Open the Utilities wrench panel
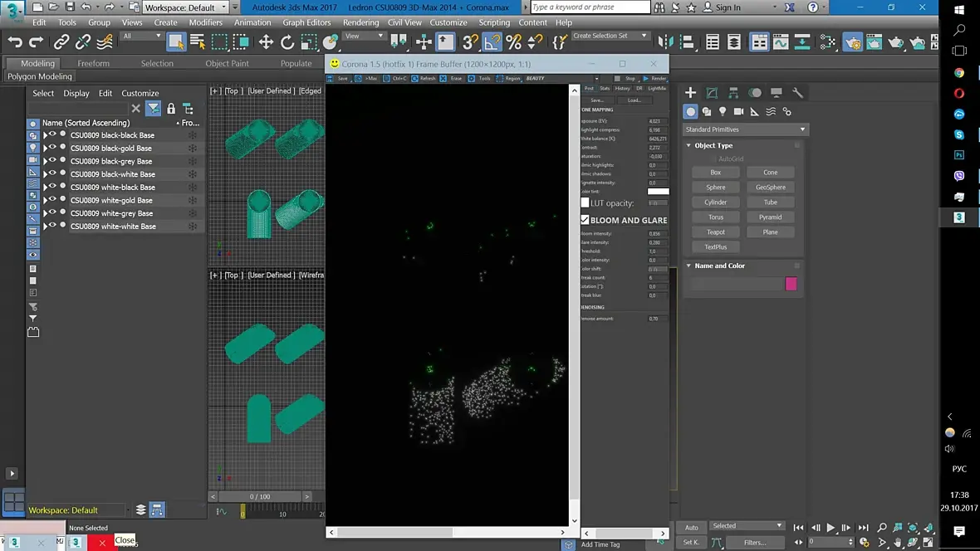The image size is (980, 551). coord(797,93)
